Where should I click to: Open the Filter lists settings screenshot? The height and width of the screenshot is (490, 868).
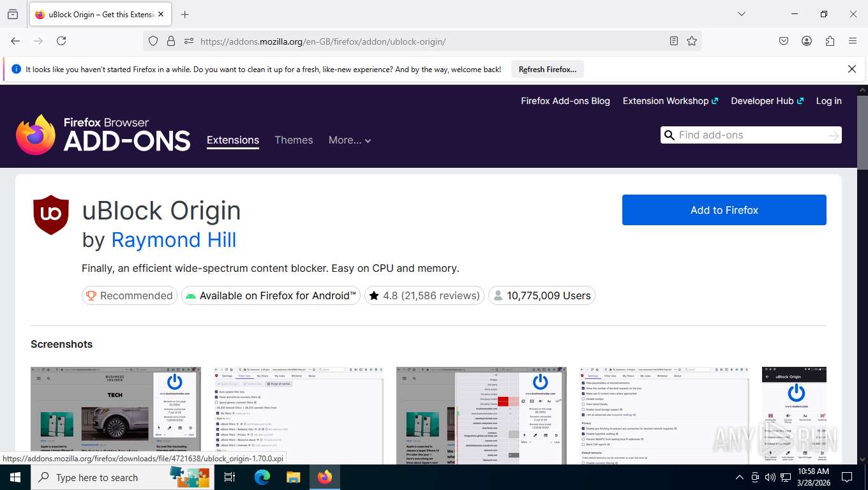tap(299, 415)
